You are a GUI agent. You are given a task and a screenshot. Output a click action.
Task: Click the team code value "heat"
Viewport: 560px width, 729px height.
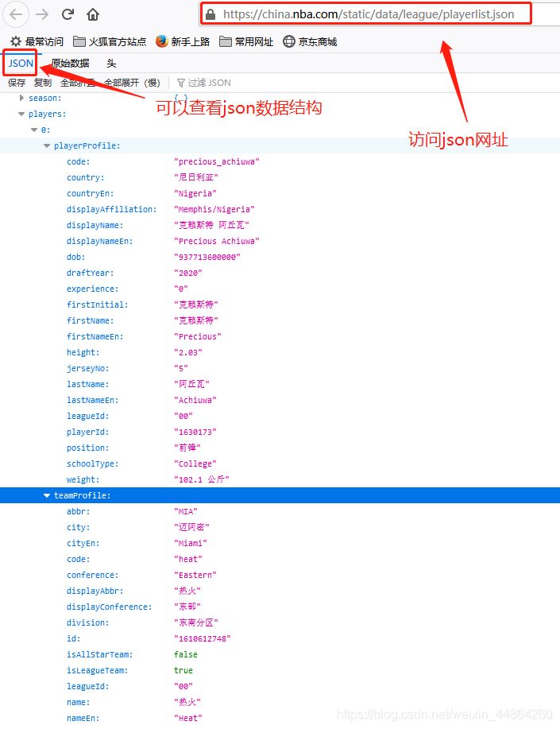187,560
